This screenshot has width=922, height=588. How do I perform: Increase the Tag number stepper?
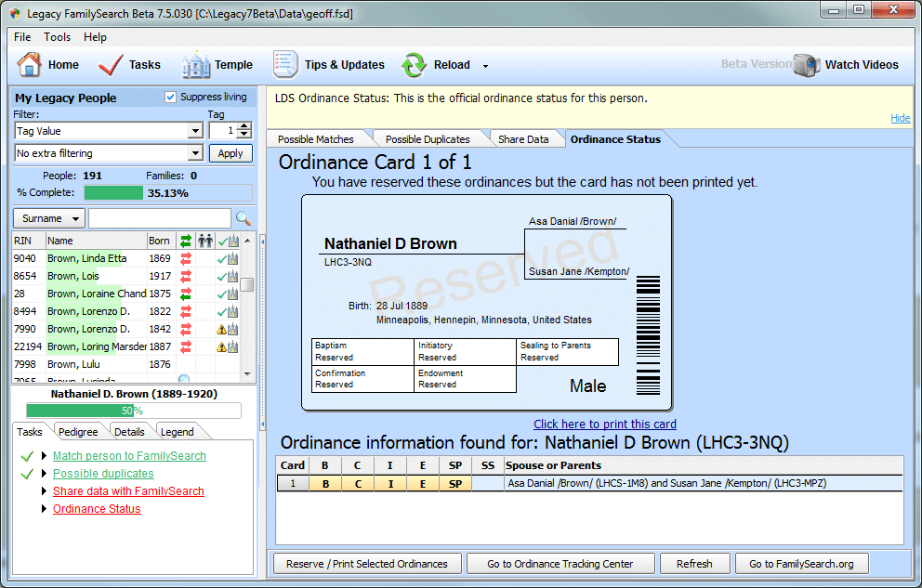point(245,126)
